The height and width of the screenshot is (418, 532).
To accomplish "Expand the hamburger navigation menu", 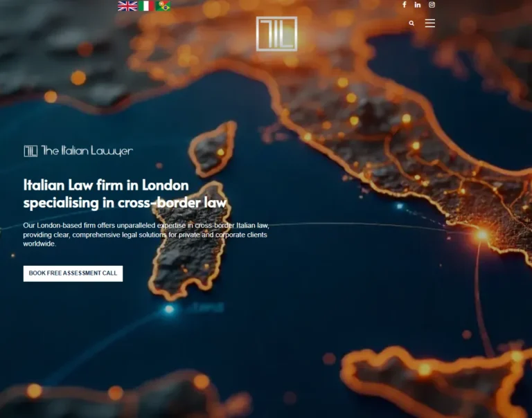I will pyautogui.click(x=430, y=24).
